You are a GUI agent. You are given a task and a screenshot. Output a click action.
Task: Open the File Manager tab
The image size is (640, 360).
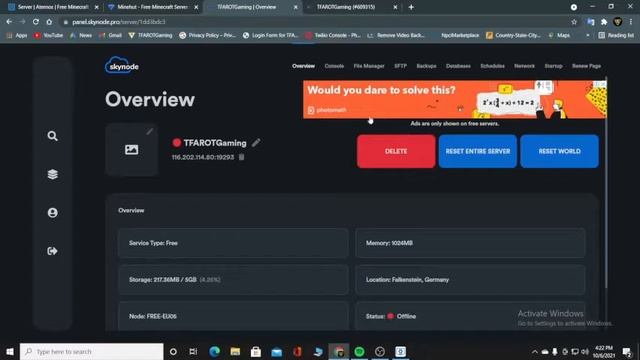pos(369,66)
